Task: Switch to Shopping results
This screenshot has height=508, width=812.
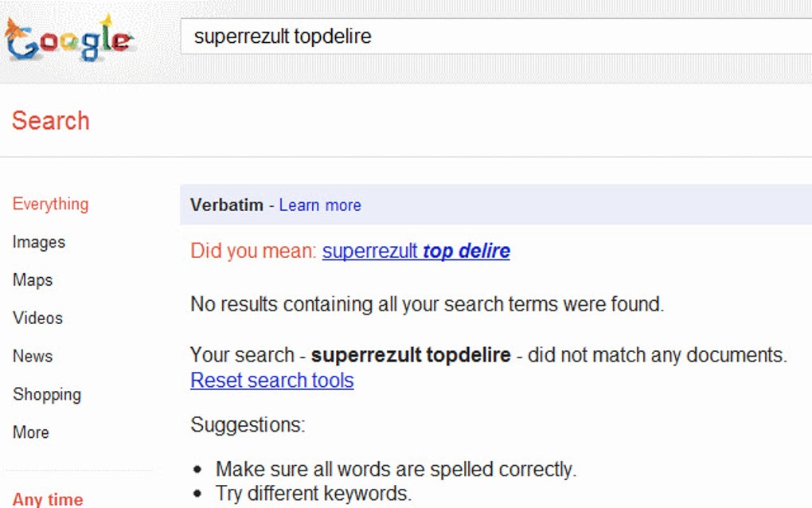Action: [x=47, y=395]
